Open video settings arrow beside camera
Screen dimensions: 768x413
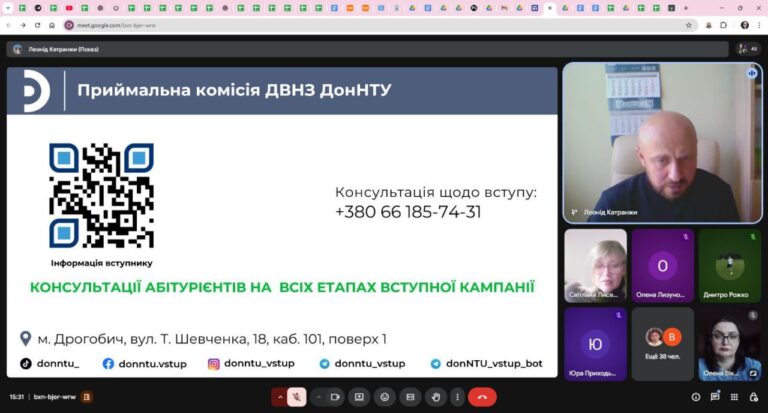click(x=319, y=397)
